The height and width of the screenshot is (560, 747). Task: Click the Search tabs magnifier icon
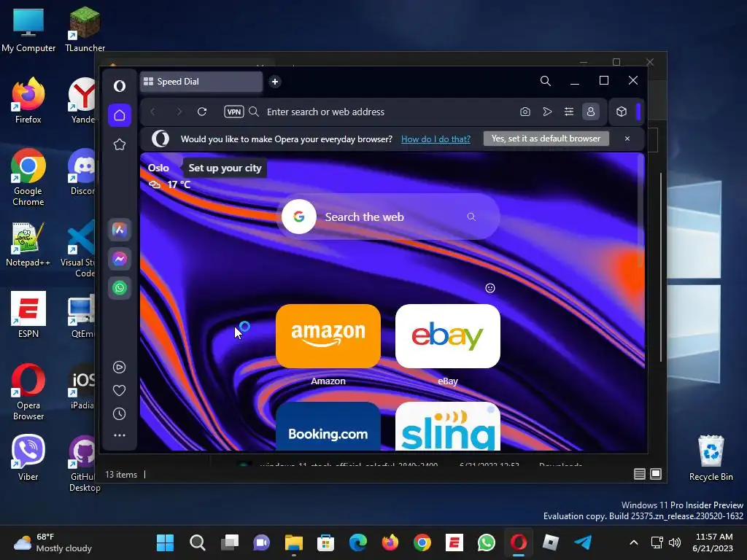click(x=546, y=81)
